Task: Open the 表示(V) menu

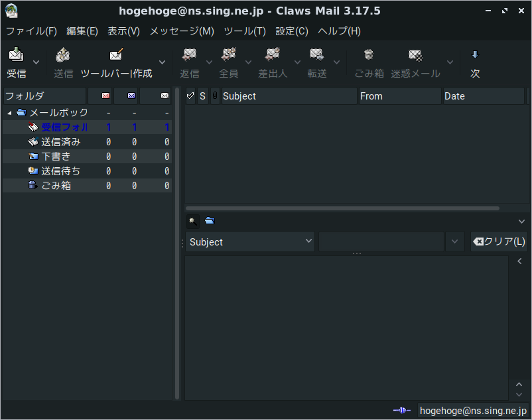Action: coord(123,31)
